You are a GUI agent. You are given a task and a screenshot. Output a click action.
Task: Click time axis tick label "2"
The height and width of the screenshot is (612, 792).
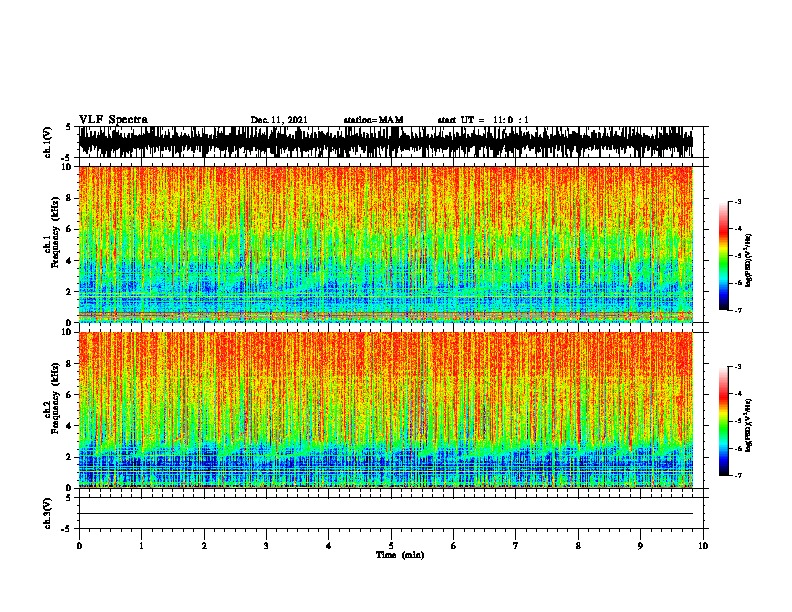(x=204, y=546)
